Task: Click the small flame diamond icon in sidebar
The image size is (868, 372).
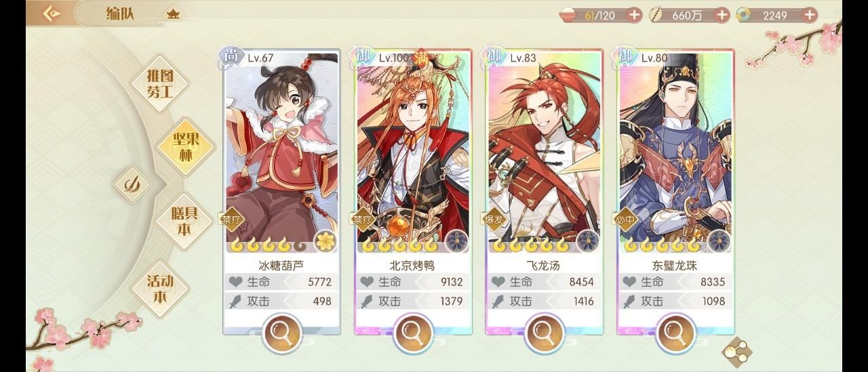Action: (132, 184)
